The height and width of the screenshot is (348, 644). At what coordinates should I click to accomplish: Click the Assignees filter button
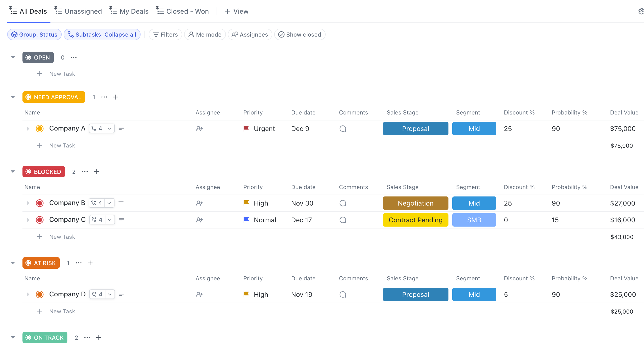click(x=250, y=34)
